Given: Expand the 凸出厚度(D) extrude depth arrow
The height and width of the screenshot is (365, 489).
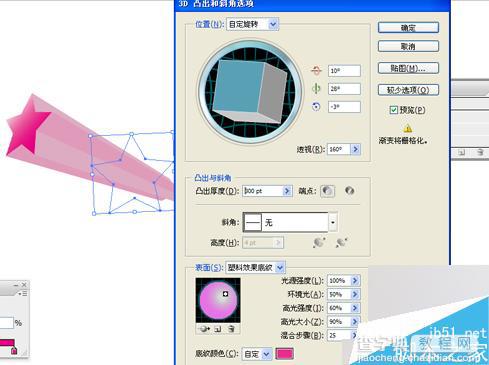Looking at the screenshot, I should (287, 191).
